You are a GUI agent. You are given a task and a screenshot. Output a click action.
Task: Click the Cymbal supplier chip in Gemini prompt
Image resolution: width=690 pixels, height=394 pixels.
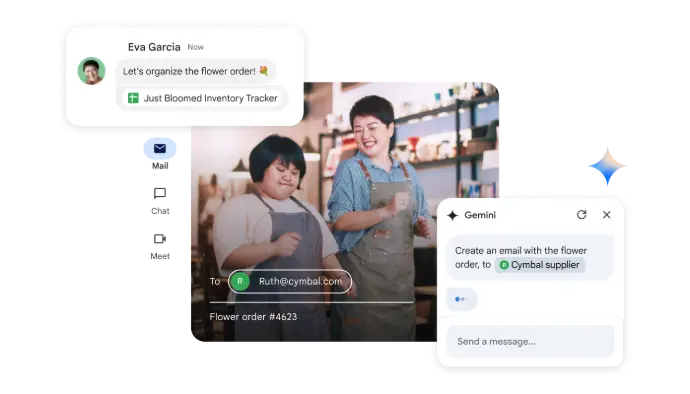tap(540, 265)
